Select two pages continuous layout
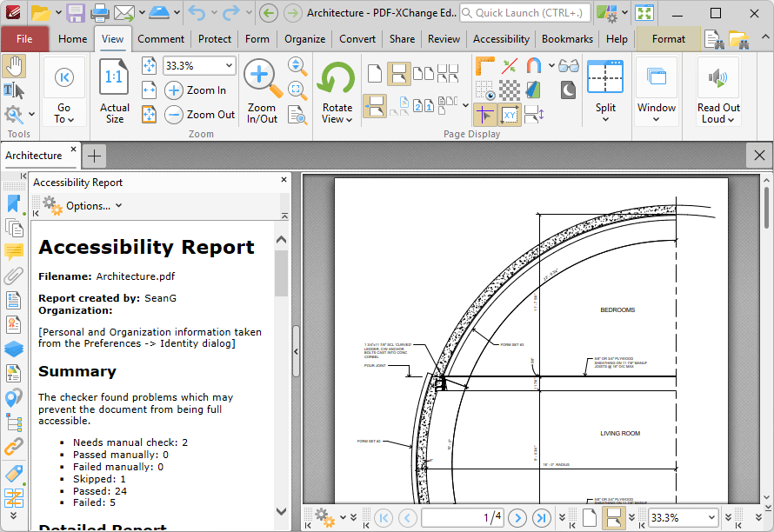Image resolution: width=774 pixels, height=532 pixels. pyautogui.click(x=448, y=74)
